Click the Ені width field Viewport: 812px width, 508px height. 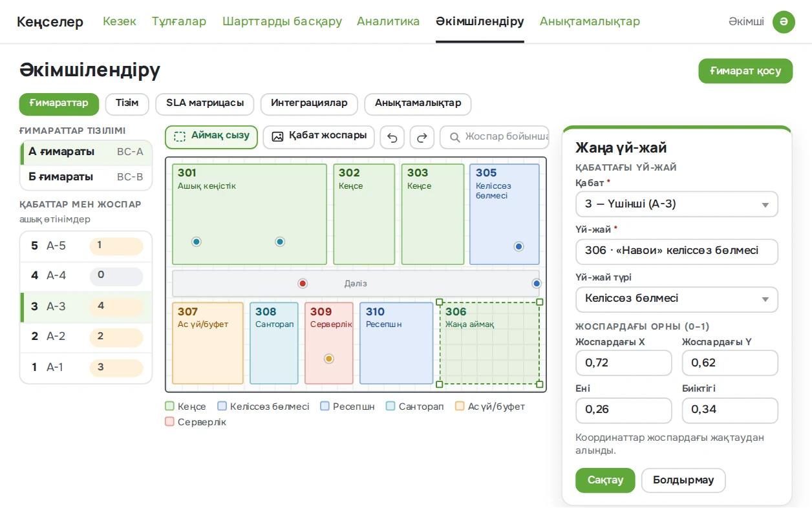[624, 410]
